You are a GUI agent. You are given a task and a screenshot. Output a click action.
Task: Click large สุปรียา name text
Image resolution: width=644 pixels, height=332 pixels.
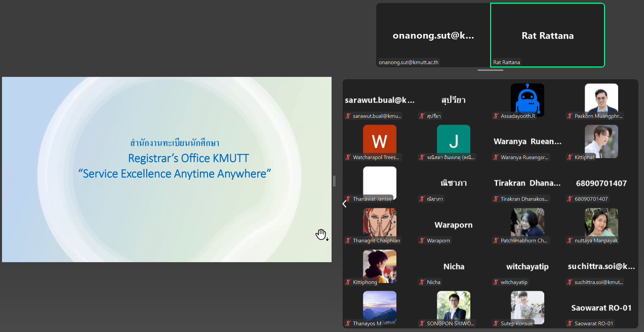[x=454, y=100]
